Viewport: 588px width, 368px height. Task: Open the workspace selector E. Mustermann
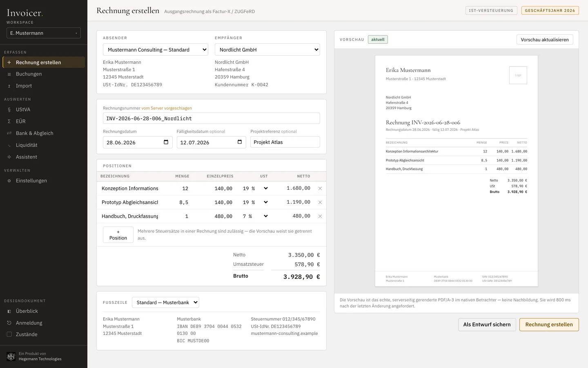point(44,33)
